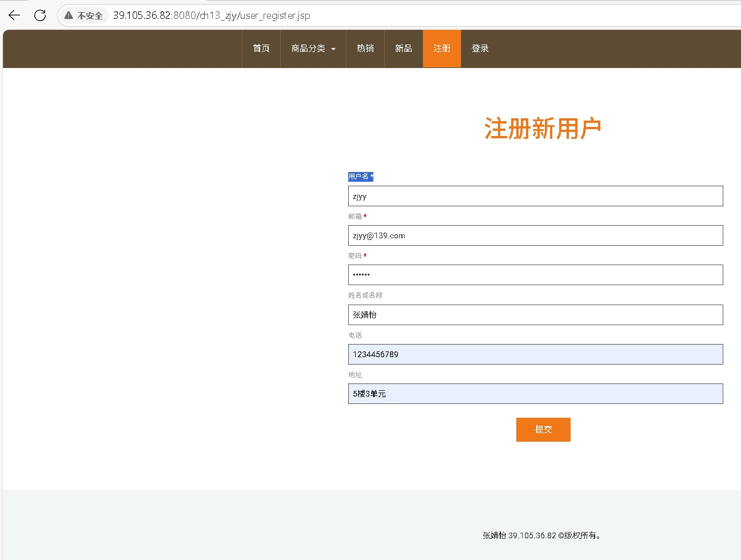This screenshot has height=560, width=741.
Task: Open the 登录 login page link
Action: [480, 49]
